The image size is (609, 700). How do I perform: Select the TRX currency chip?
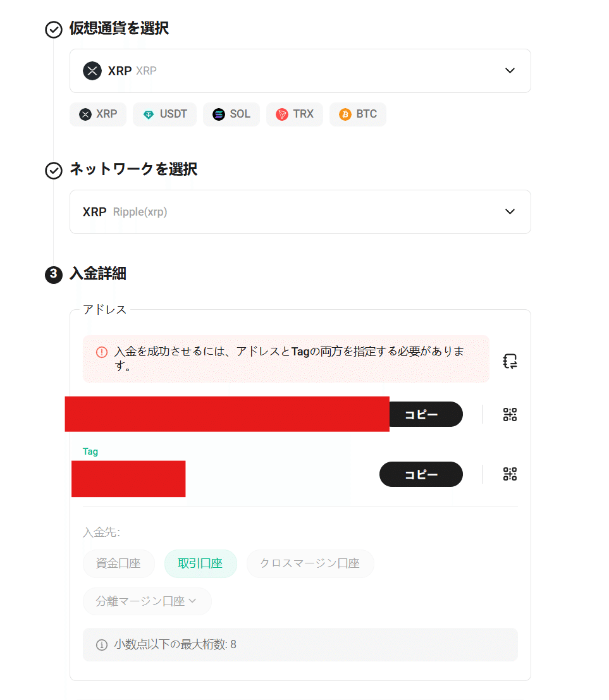[295, 114]
